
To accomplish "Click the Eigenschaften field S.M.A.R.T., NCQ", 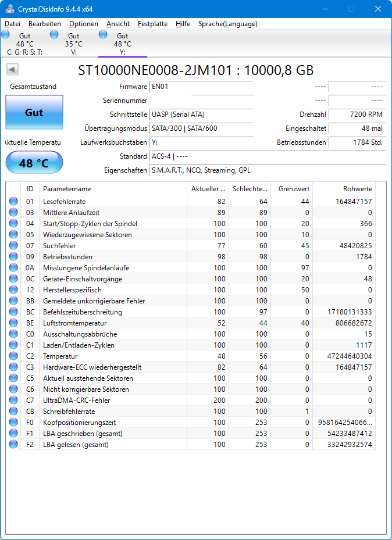I will pos(268,170).
